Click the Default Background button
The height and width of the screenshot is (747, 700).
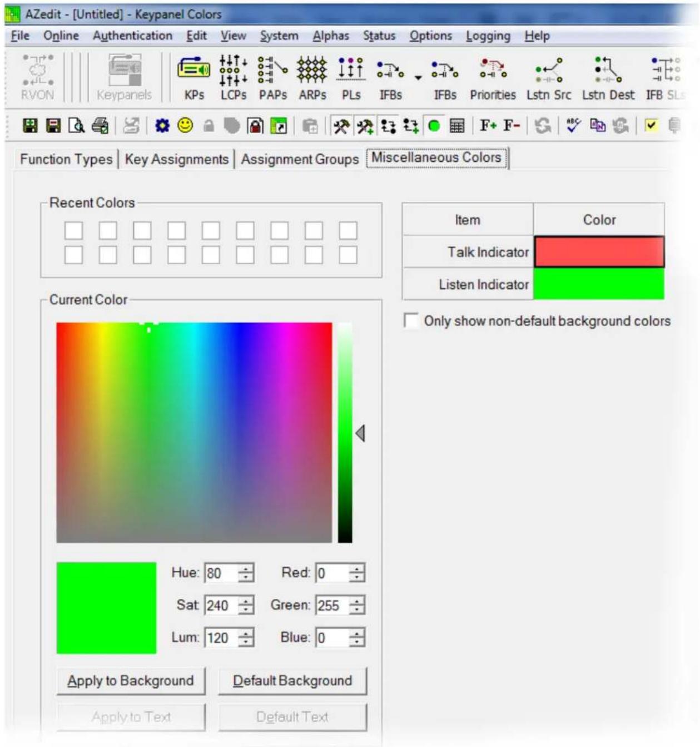292,681
